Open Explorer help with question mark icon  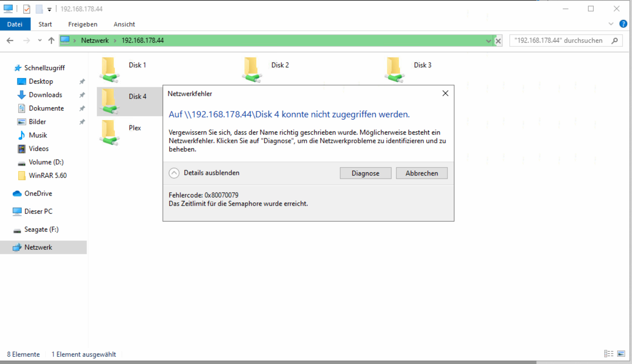click(x=623, y=24)
